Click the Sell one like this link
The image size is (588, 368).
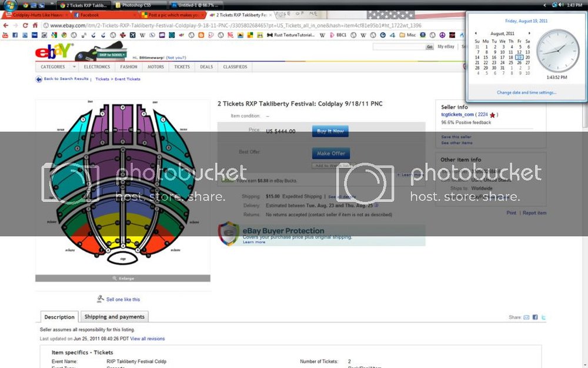(123, 299)
